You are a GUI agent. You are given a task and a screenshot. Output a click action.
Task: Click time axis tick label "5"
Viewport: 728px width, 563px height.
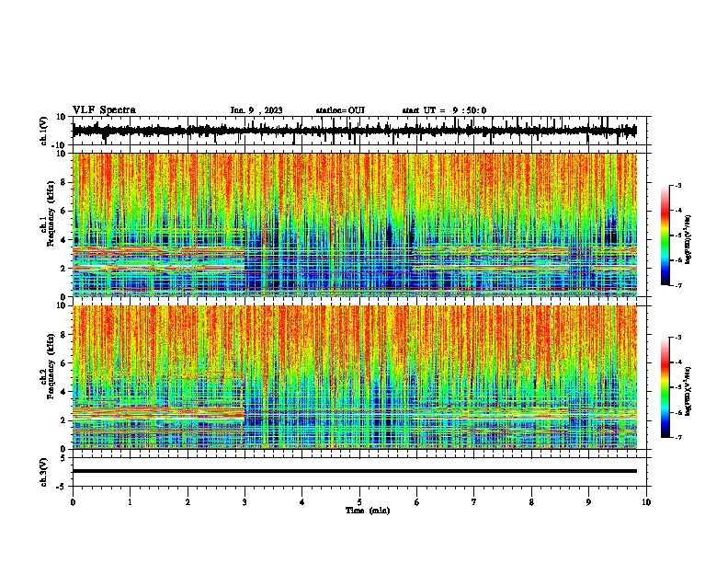359,502
